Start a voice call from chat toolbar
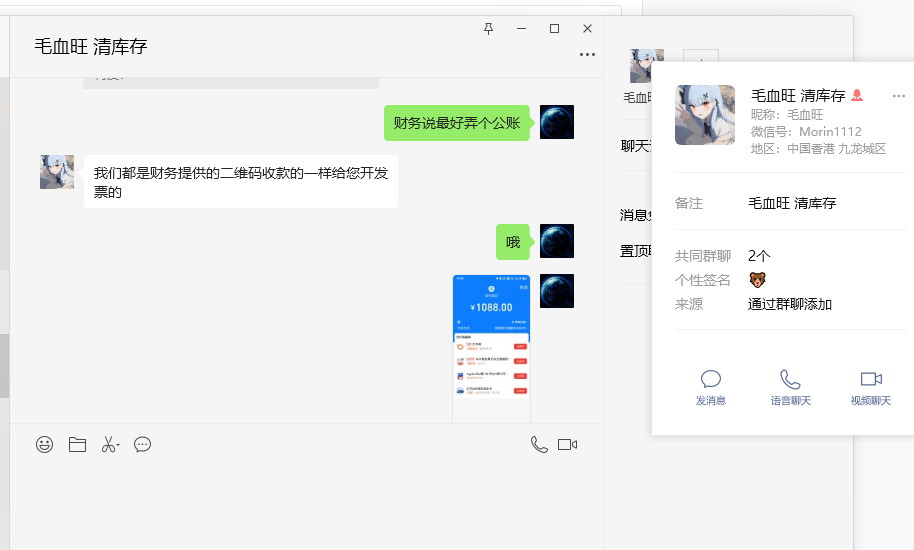This screenshot has height=550, width=914. 539,445
